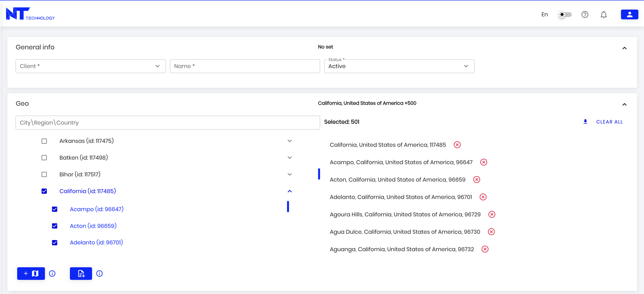Toggle the light/dark theme switch
The width and height of the screenshot is (644, 294).
coord(565,15)
